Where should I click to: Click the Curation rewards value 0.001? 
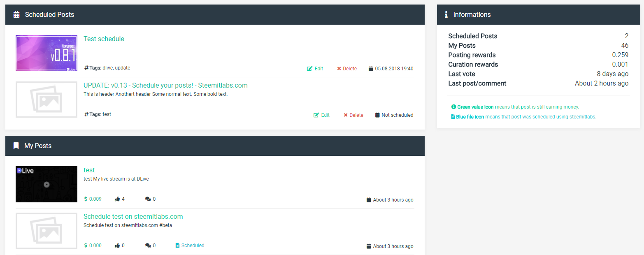tap(620, 65)
